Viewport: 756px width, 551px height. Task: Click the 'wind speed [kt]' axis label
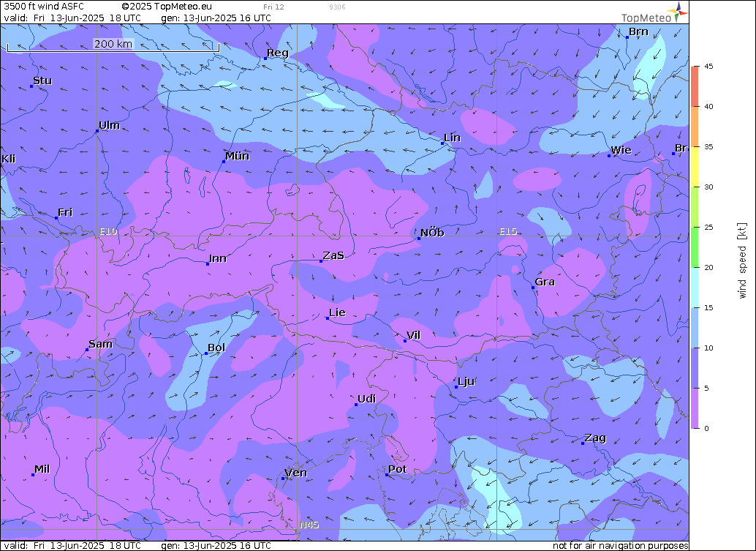(742, 260)
